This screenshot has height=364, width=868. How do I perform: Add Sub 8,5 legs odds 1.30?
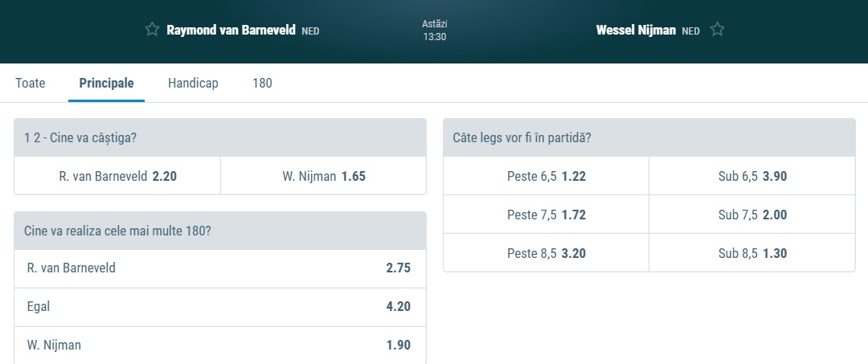[752, 253]
